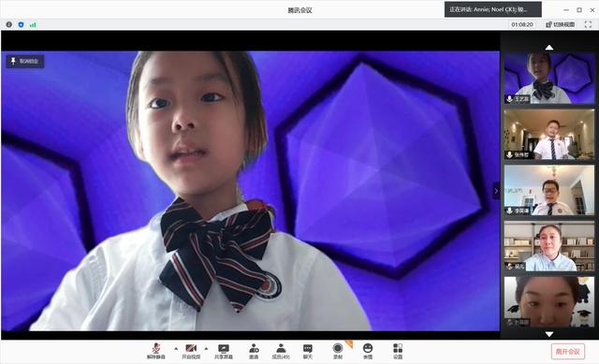This screenshot has height=364, width=599.
Task: Expand microphone options arrow beside mute icon
Action: [x=176, y=349]
